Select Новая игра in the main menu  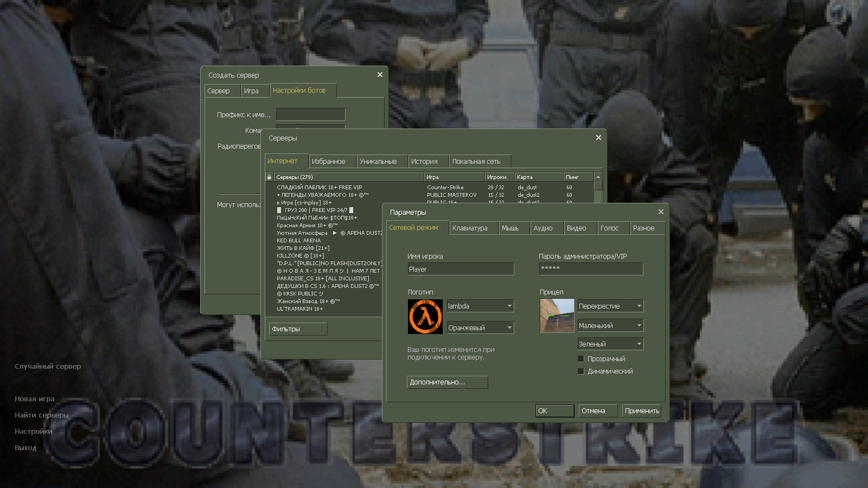click(34, 398)
